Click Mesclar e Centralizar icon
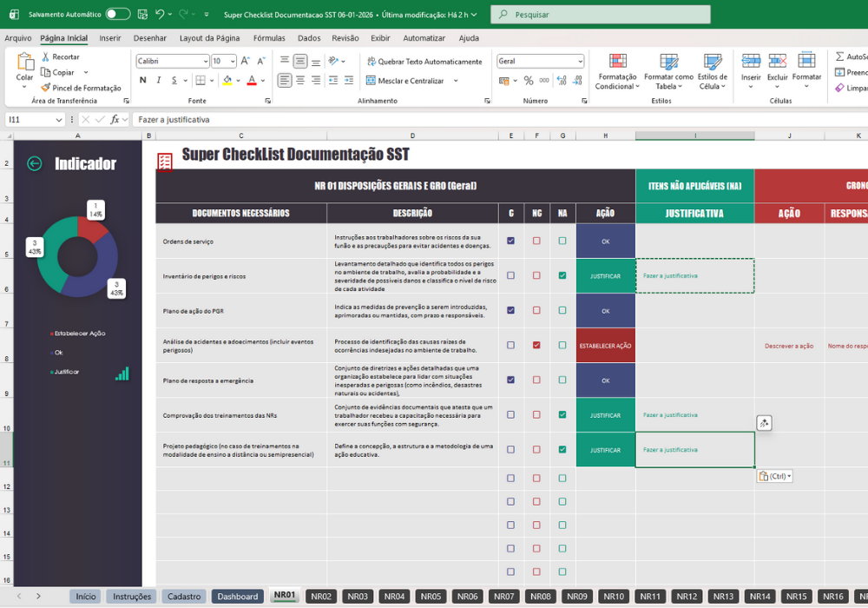868x608 pixels. tap(371, 81)
